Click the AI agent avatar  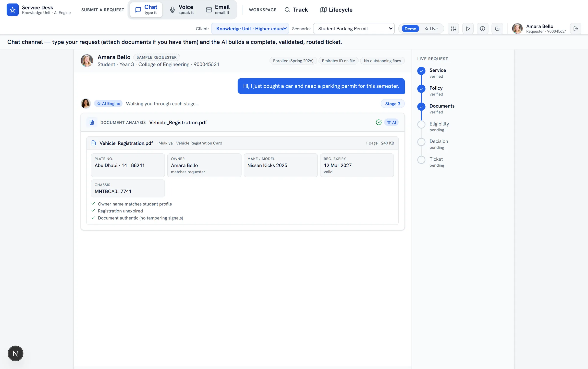86,104
